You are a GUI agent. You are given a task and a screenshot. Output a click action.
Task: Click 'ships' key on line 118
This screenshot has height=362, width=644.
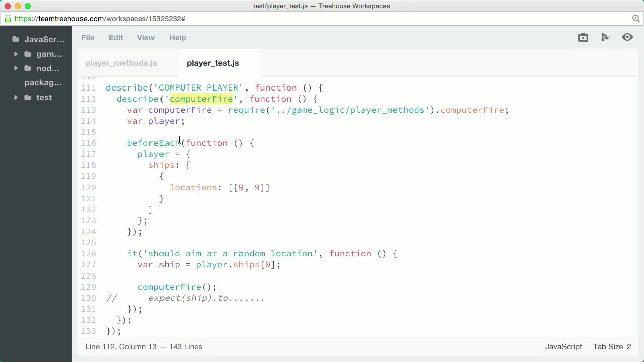click(161, 165)
